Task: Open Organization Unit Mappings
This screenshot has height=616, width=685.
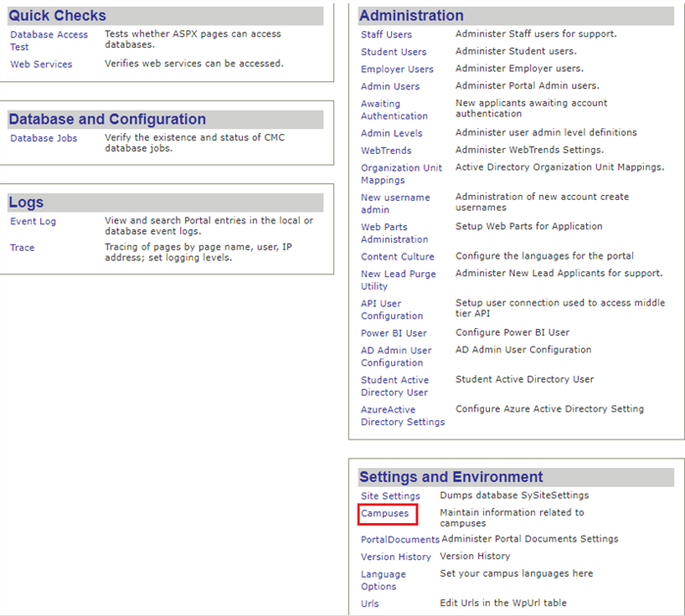Action: click(401, 174)
